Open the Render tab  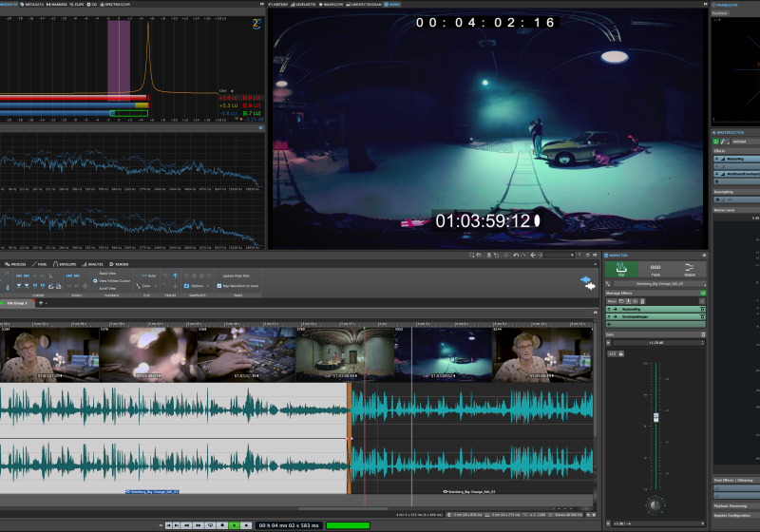121,264
